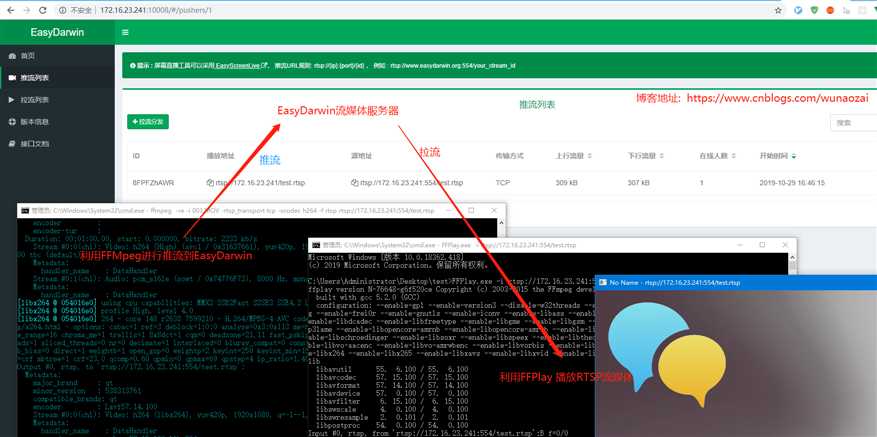
Task: Open 版本信息 version info in the sidebar
Action: tap(57, 122)
